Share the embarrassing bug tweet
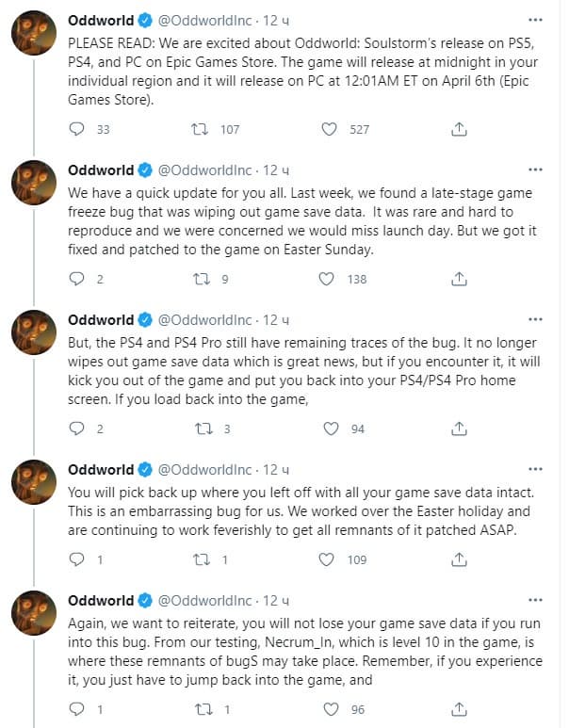 coord(459,559)
